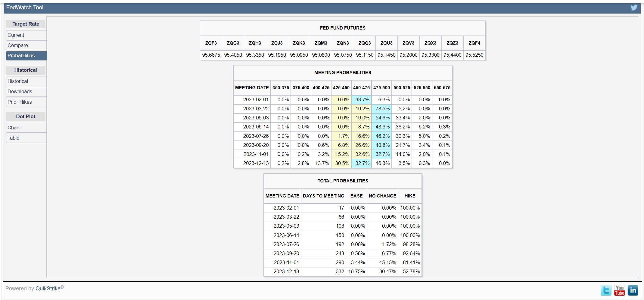Click the 450-475 column header

pos(361,88)
